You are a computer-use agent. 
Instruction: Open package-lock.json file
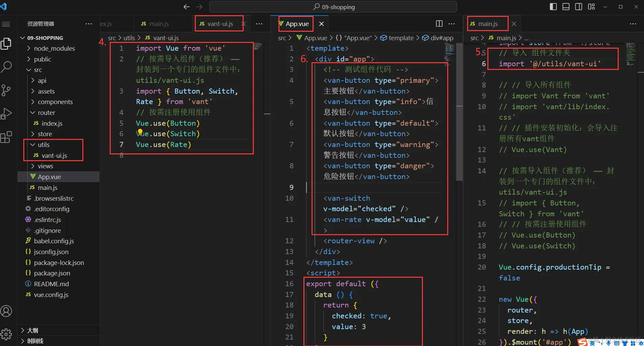tap(59, 263)
